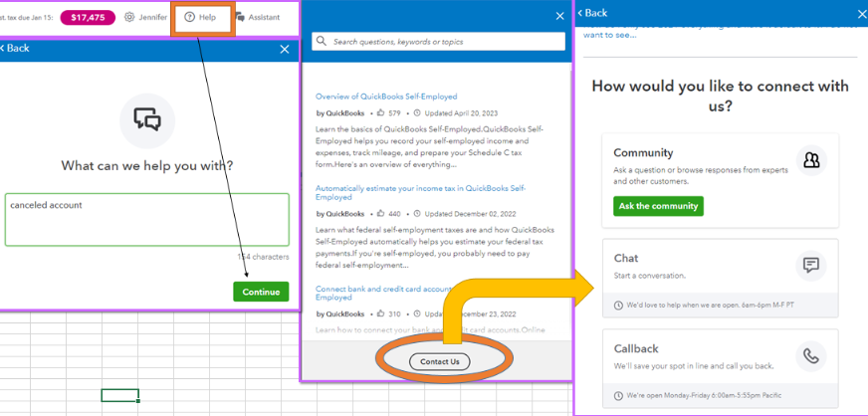868x416 pixels.
Task: Click the 'canceled account' text box
Action: [x=146, y=220]
